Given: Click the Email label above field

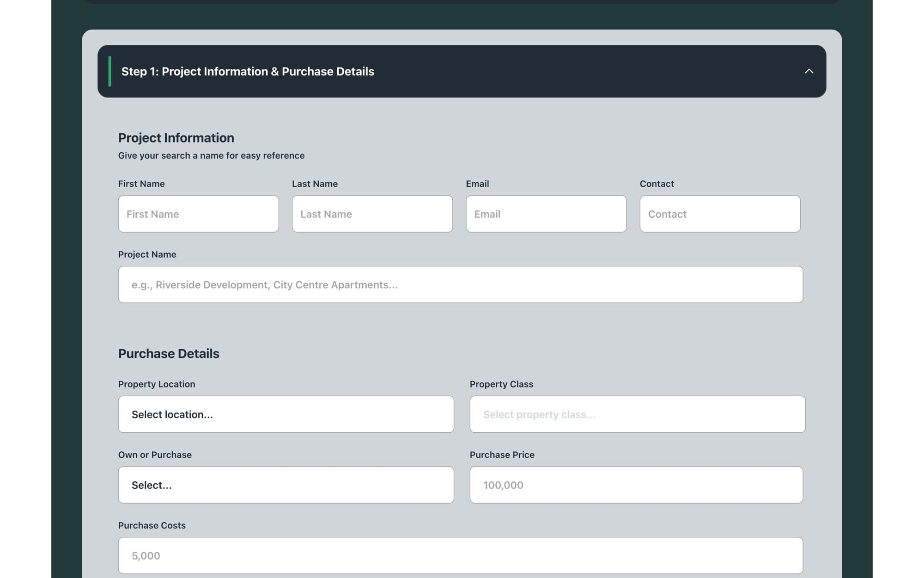Looking at the screenshot, I should coord(477,184).
